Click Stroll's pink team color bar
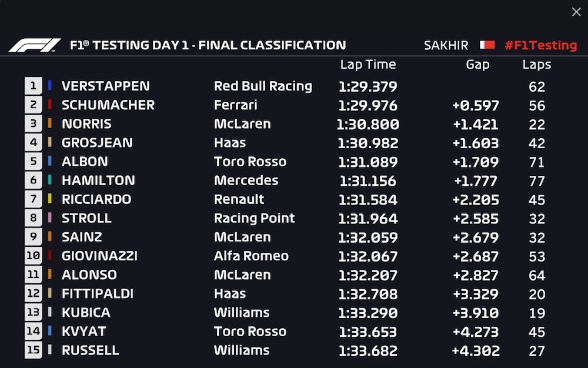The height and width of the screenshot is (368, 588). (x=49, y=218)
